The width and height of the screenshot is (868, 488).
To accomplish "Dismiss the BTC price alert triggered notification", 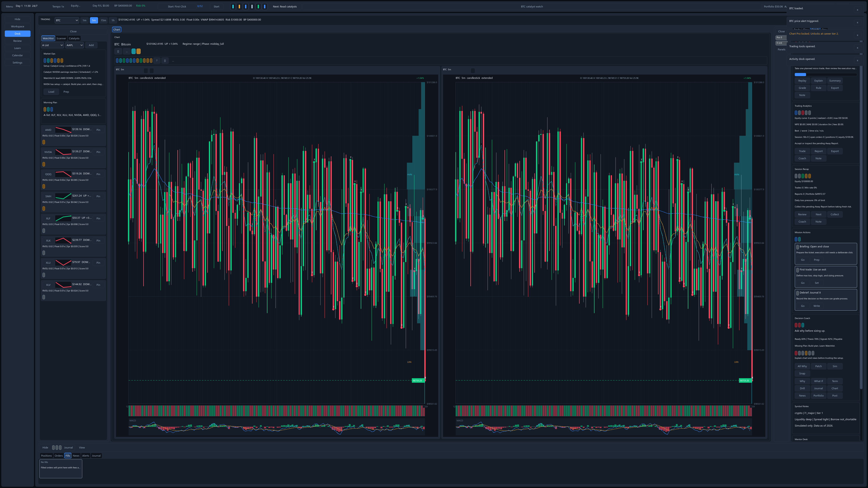I will [858, 23].
